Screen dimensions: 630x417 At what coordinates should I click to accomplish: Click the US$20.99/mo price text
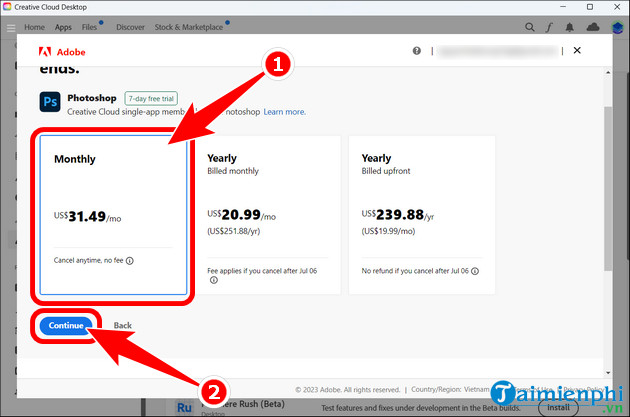tap(241, 215)
